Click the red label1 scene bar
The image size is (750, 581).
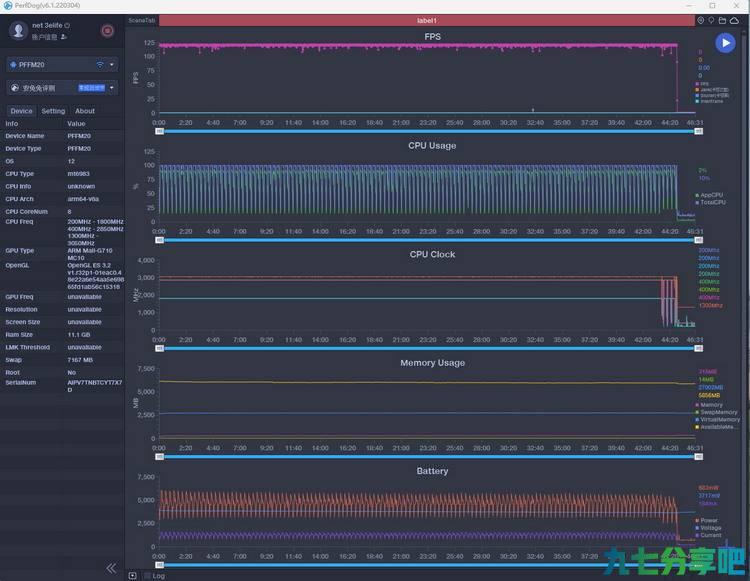(x=427, y=21)
